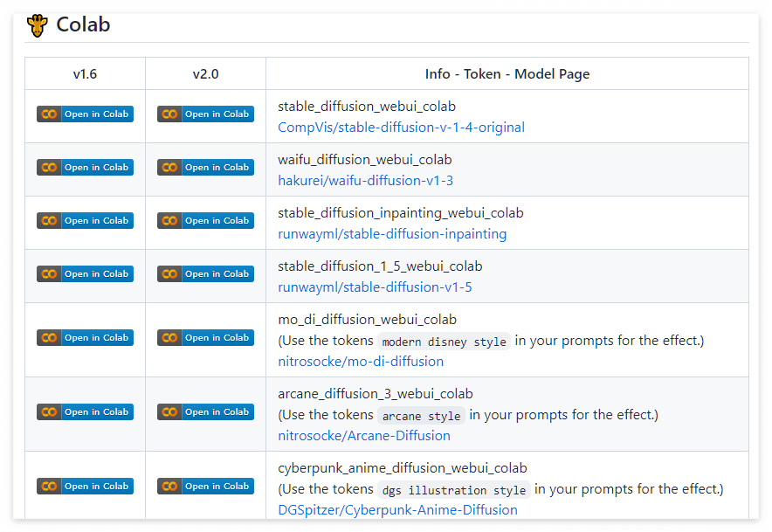
Task: Open v1.6 Colab badge for stable_diffusion_1_5_webui_colab
Action: (x=86, y=273)
